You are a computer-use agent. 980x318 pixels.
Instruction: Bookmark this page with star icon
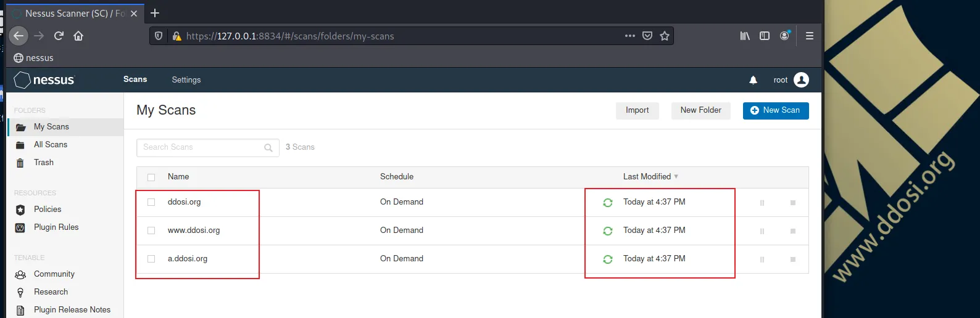pyautogui.click(x=665, y=36)
